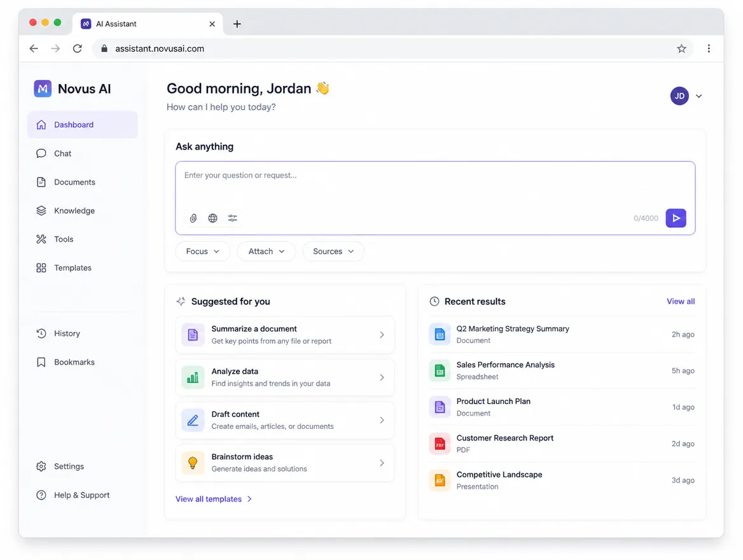The width and height of the screenshot is (743, 560).
Task: Open the Sources dropdown
Action: click(333, 251)
